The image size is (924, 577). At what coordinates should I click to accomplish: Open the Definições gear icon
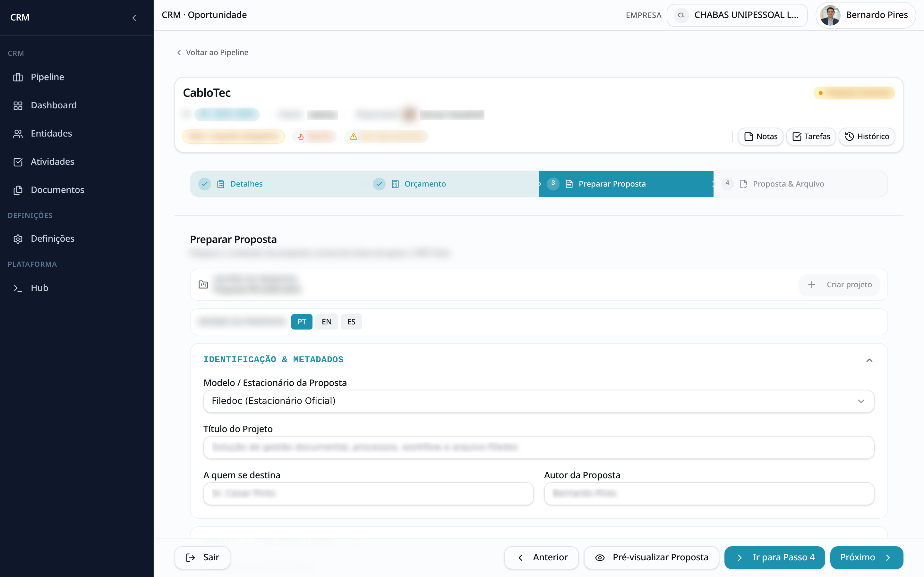(18, 239)
